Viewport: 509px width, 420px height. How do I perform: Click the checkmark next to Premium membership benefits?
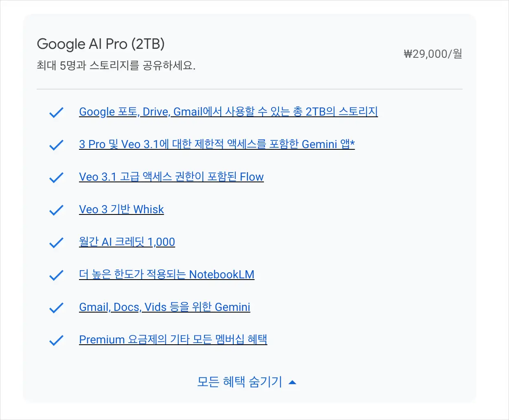[56, 340]
